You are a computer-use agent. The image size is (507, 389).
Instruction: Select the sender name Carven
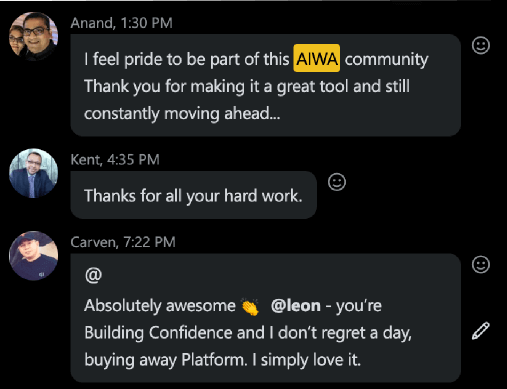pos(94,242)
